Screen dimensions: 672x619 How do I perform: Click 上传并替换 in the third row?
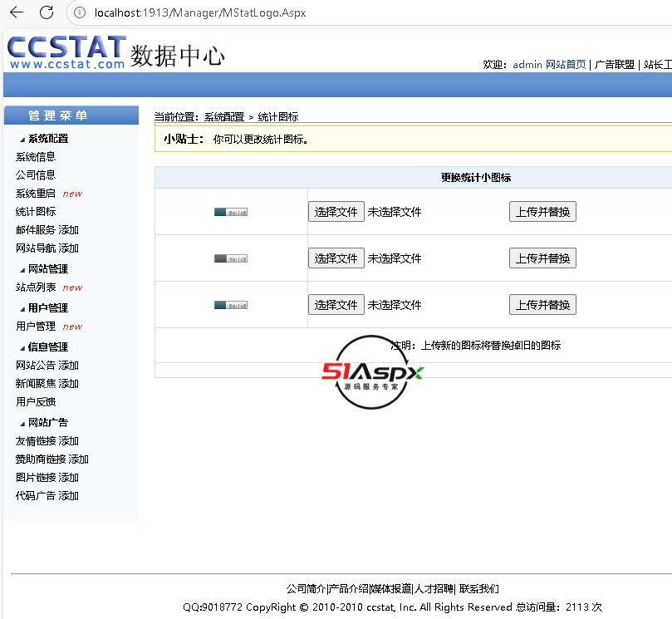click(x=542, y=305)
